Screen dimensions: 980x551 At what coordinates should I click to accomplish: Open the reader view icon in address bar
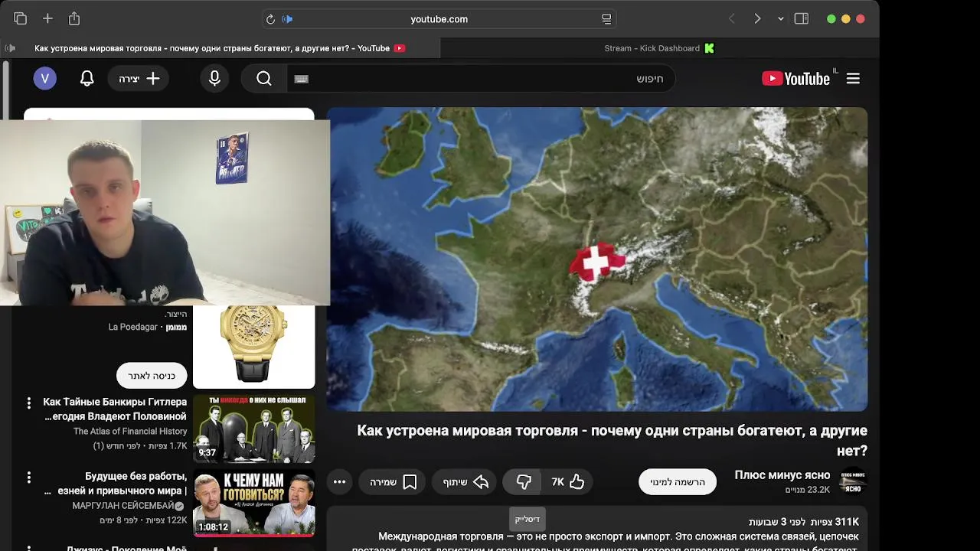(606, 19)
